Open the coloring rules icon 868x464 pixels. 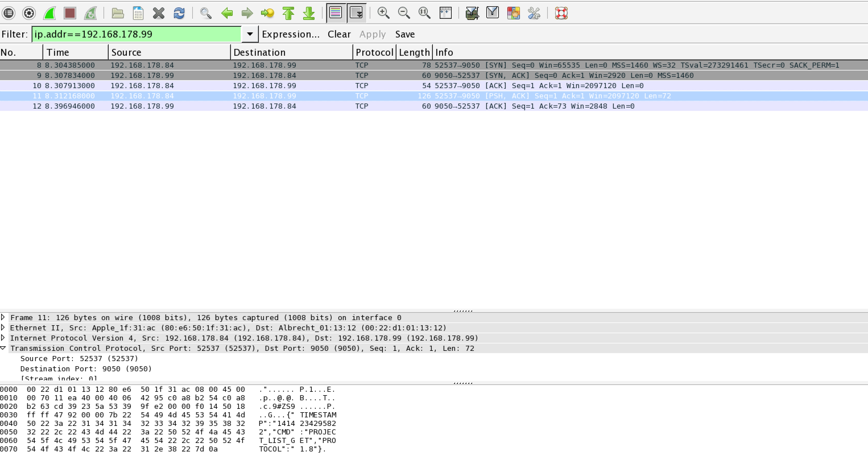click(x=513, y=13)
